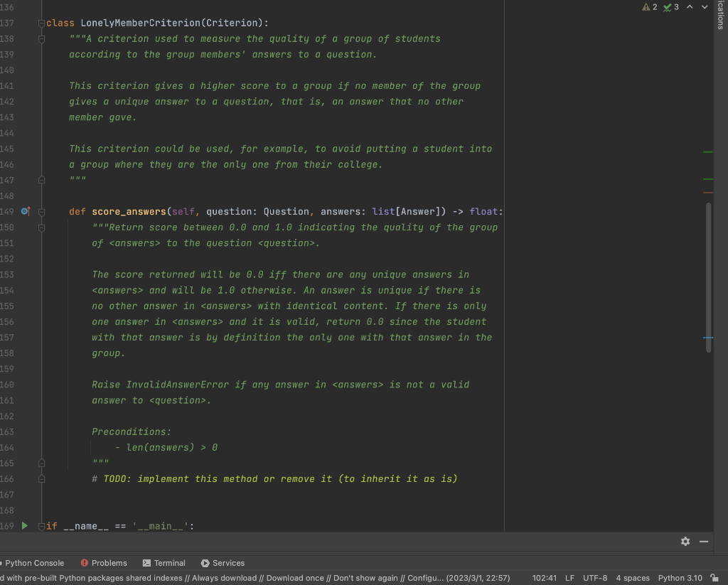
Task: Jump to next highlighted error arrow
Action: click(x=705, y=7)
